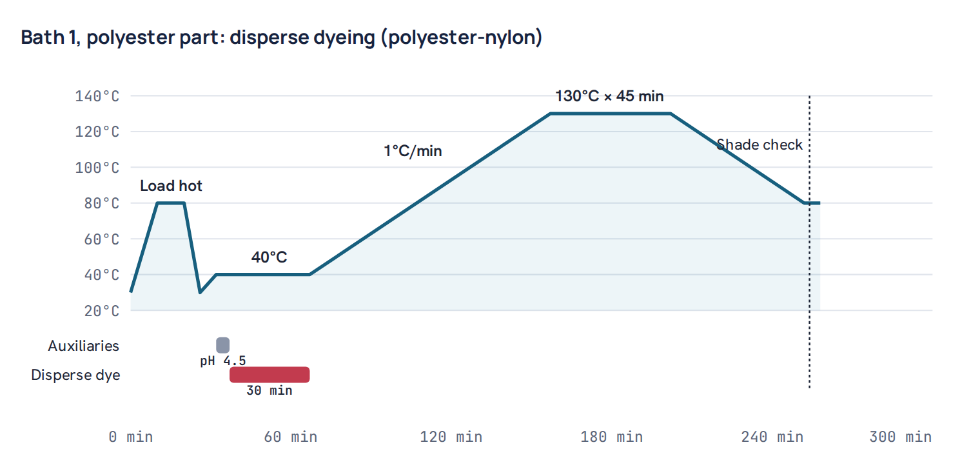Click the 40°C y-axis tick label

point(101,275)
